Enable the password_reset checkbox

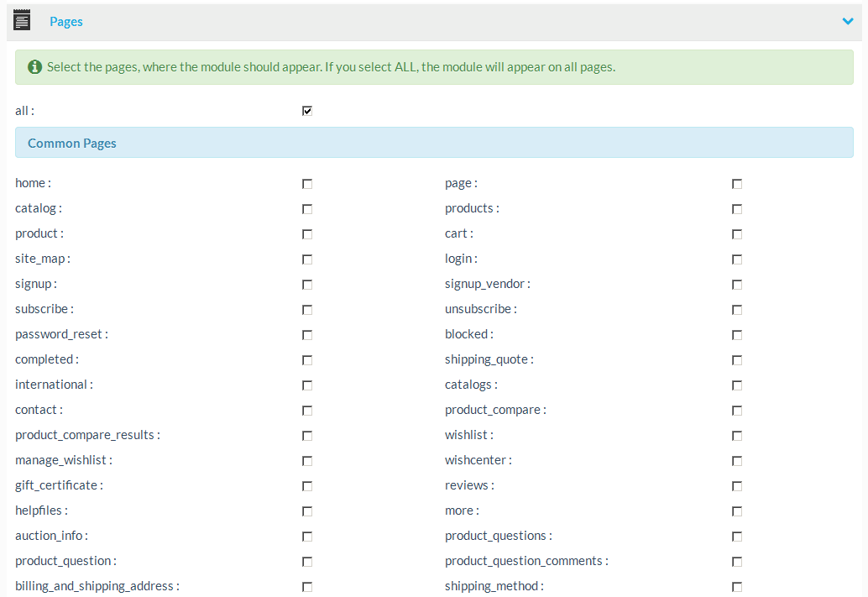[307, 335]
